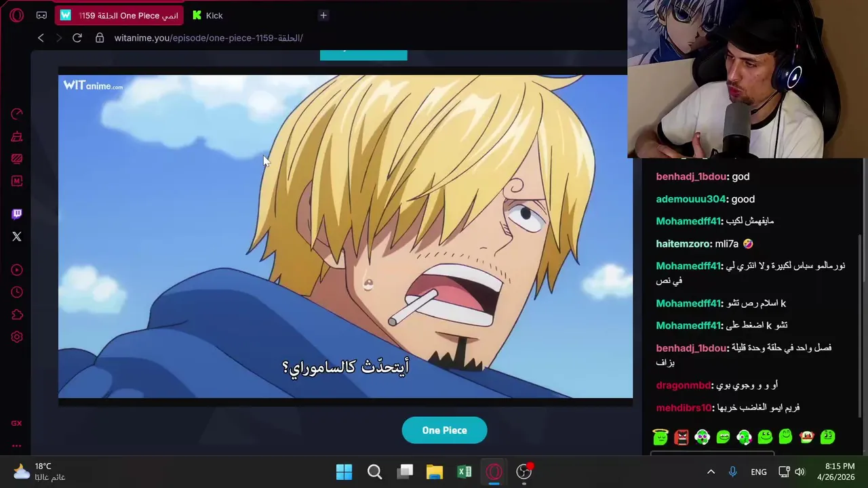The image size is (868, 488).
Task: Send the clown emote in chat
Action: [x=807, y=437]
